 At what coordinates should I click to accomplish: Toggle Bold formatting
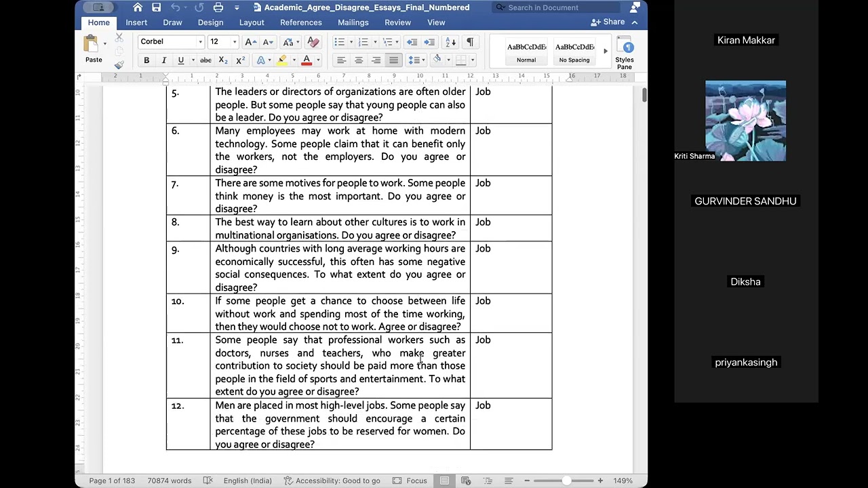click(x=146, y=60)
